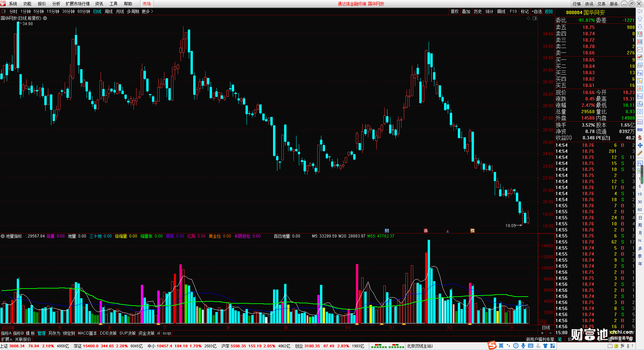Click the 另存为 save-as button
The width and height of the screenshot is (644, 350).
pyautogui.click(x=54, y=333)
